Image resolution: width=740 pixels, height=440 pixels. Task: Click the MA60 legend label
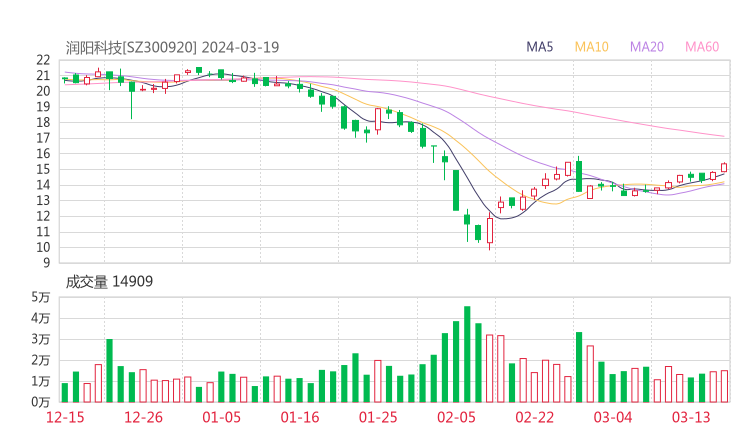click(x=702, y=47)
